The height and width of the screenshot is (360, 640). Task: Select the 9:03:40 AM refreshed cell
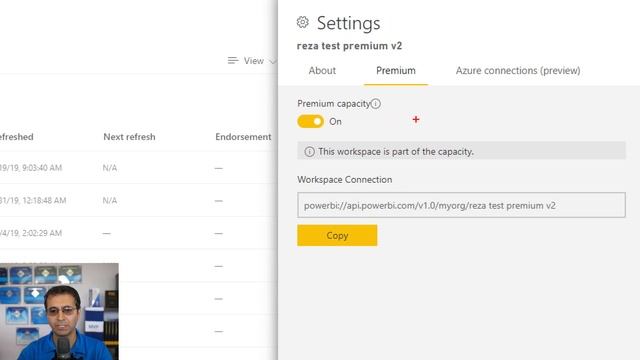[x=31, y=168]
